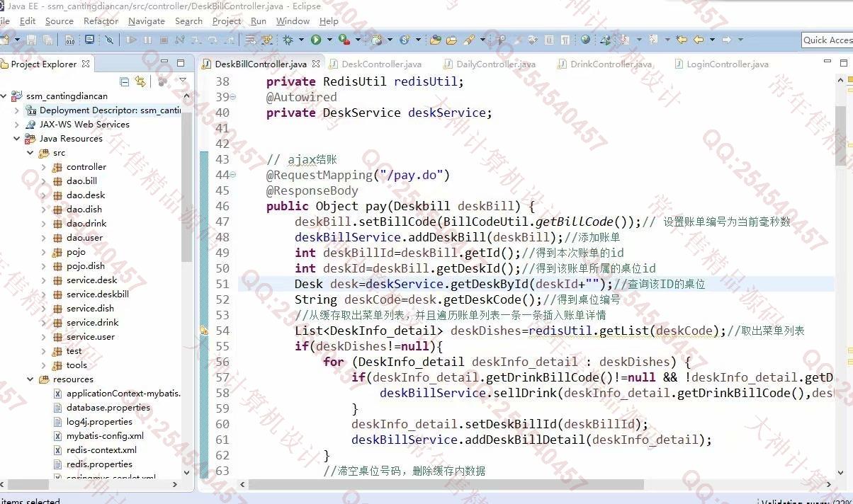Select mybatis-config.xml file

coord(105,436)
